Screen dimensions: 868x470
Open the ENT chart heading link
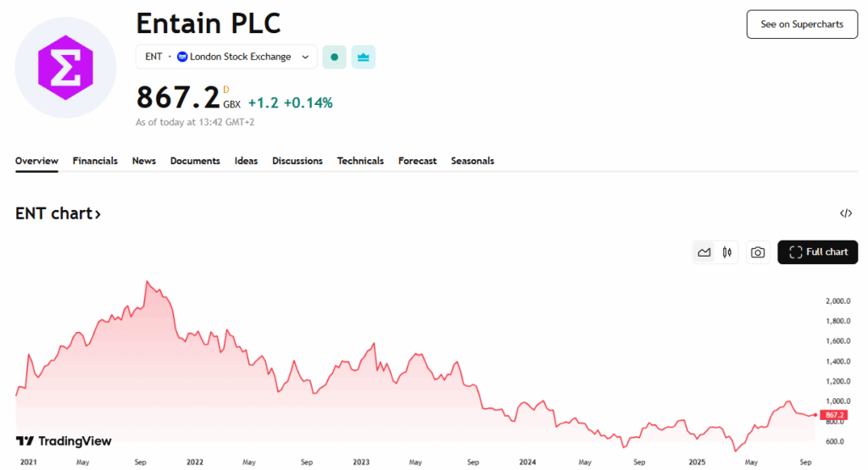(58, 213)
